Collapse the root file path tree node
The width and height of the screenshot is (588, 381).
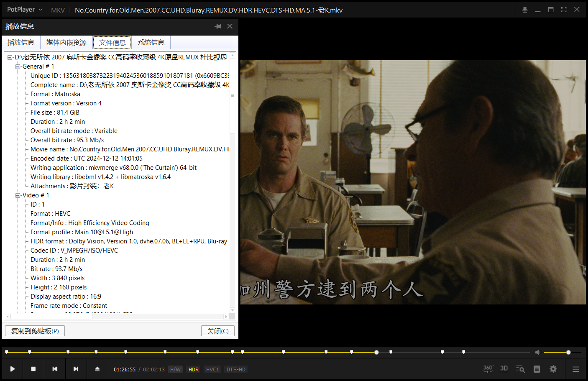(x=10, y=57)
